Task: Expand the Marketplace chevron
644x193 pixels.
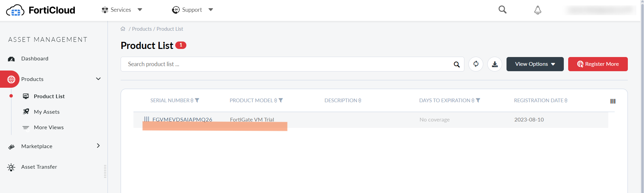Action: [x=98, y=146]
